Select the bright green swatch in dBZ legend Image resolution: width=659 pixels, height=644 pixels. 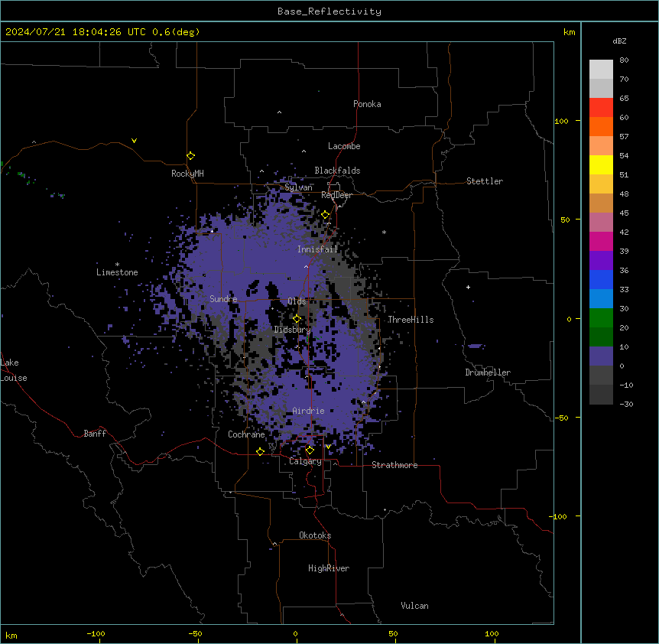[601, 318]
